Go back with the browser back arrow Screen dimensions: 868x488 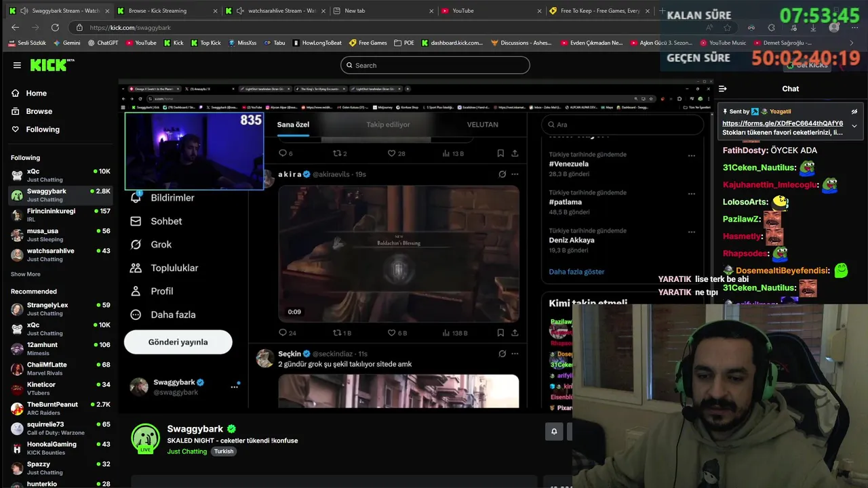point(15,27)
